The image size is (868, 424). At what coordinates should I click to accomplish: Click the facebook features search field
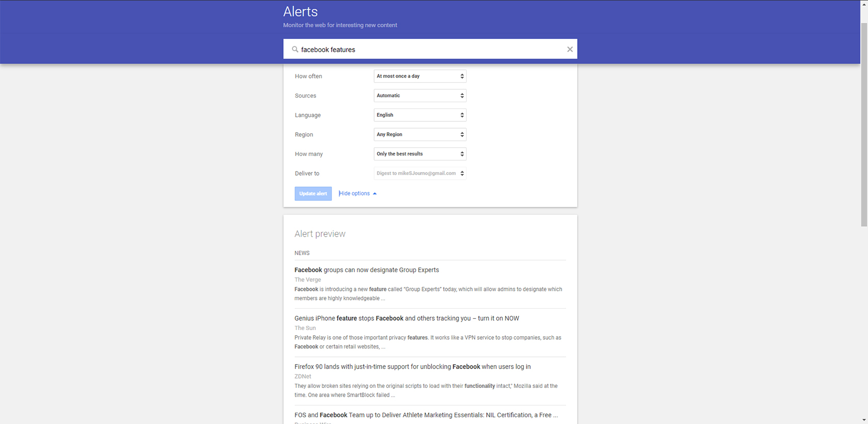(x=429, y=50)
